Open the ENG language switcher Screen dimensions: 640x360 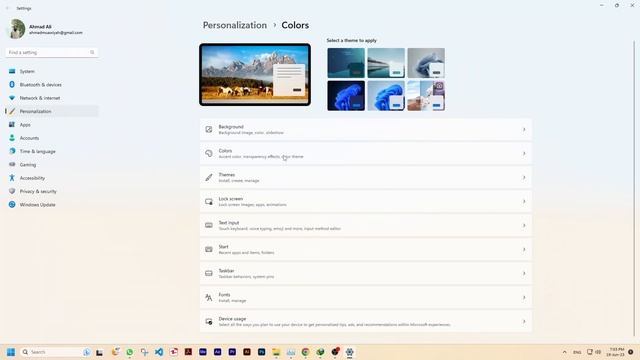click(x=577, y=352)
